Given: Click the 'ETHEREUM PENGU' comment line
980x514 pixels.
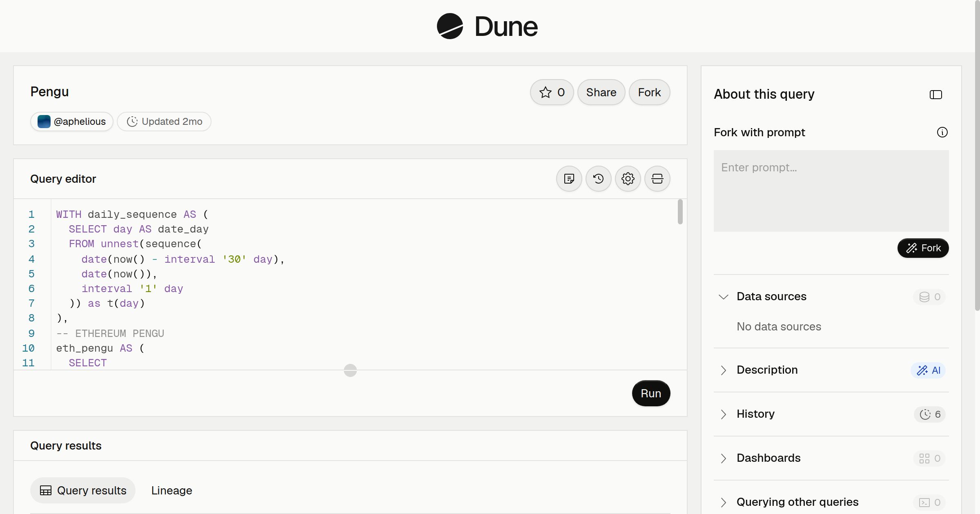Looking at the screenshot, I should 110,333.
